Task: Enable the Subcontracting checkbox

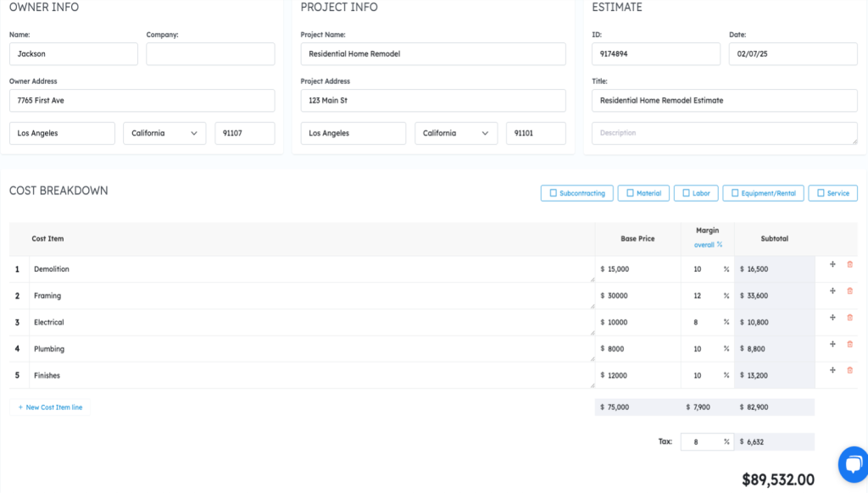Action: click(x=554, y=193)
